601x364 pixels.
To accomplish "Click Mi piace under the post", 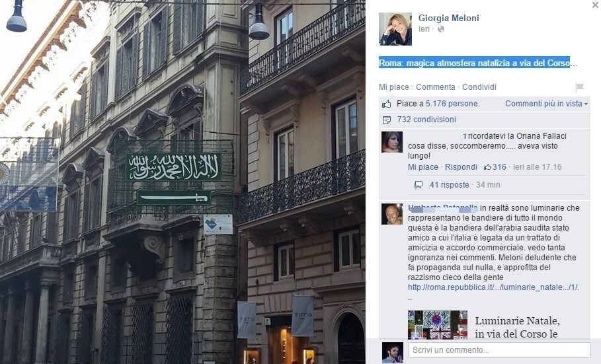I will [x=393, y=87].
